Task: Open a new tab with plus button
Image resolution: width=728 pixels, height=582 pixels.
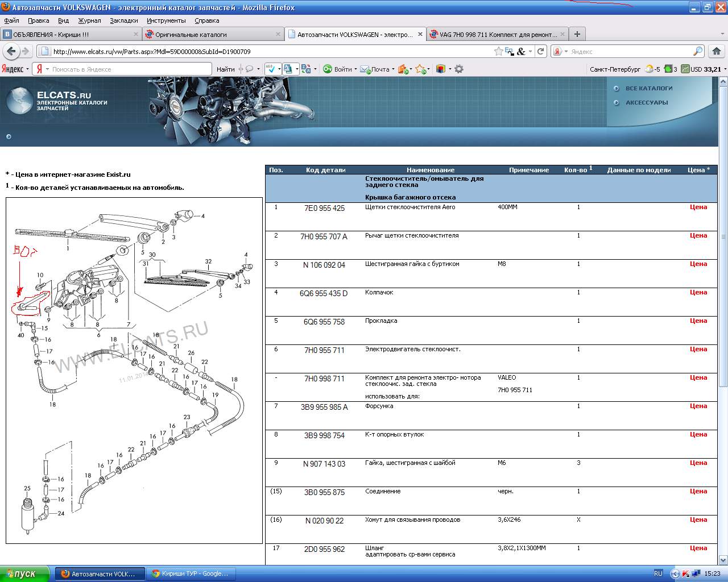Action: (x=577, y=34)
